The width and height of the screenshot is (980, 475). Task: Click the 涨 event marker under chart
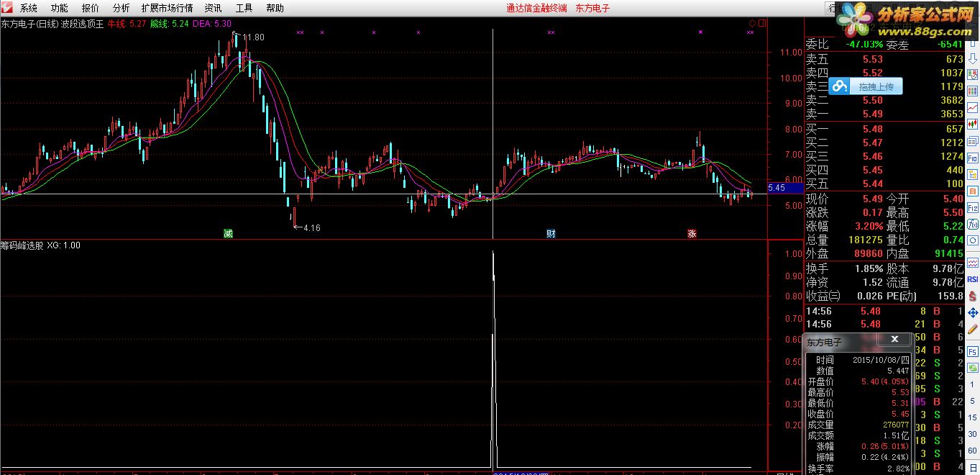692,233
